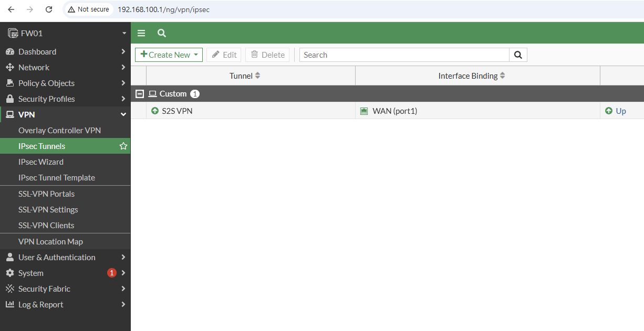The image size is (644, 331).
Task: Expand the User & Authentication chevron
Action: (x=123, y=257)
